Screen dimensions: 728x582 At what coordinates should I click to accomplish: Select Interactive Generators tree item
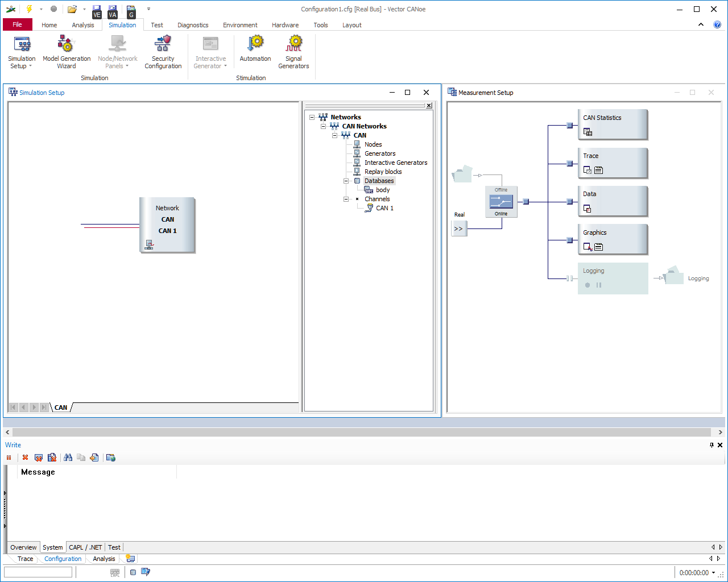tap(396, 163)
